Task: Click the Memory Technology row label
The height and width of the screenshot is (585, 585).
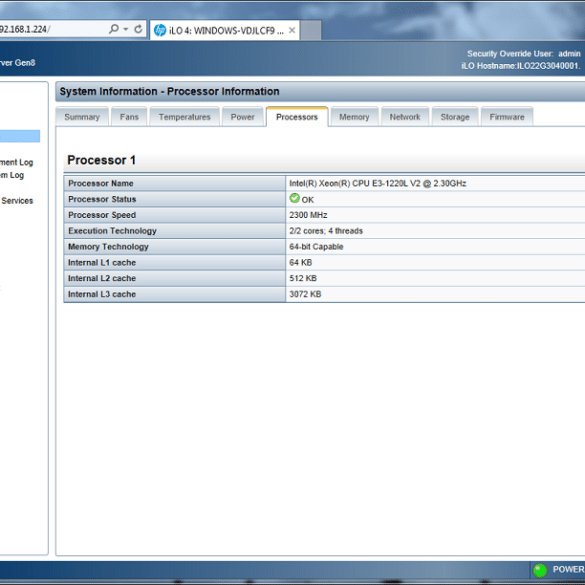Action: [x=108, y=247]
